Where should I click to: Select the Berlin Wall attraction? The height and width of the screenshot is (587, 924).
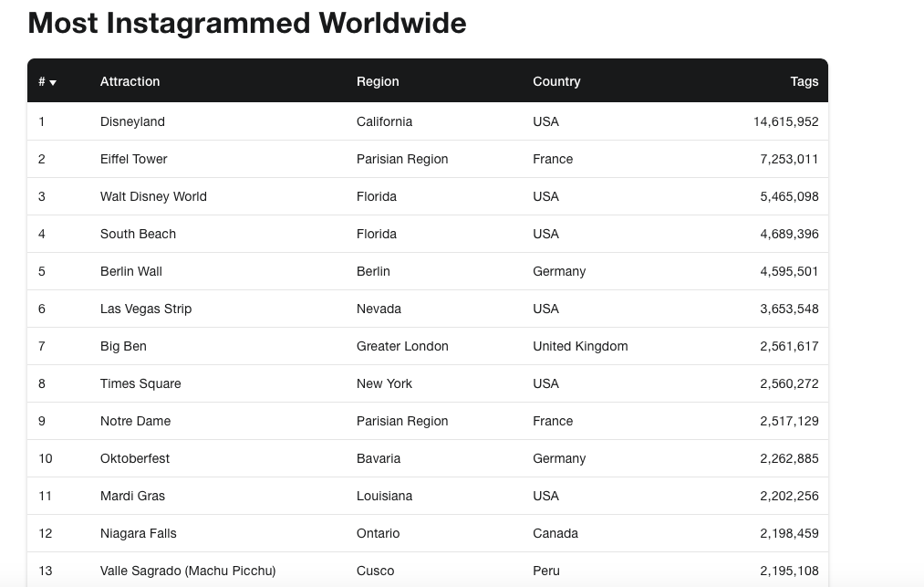[x=130, y=271]
